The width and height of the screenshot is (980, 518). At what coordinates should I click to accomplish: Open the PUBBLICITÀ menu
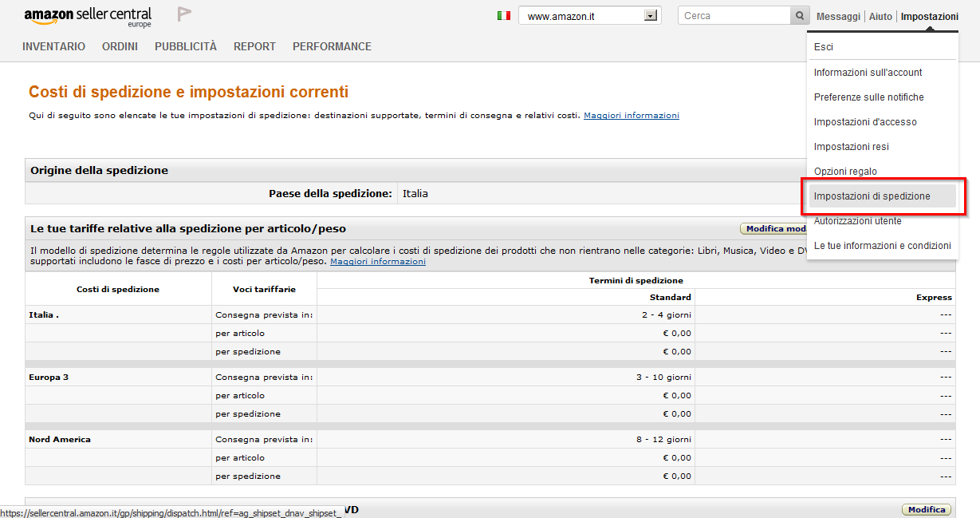186,46
